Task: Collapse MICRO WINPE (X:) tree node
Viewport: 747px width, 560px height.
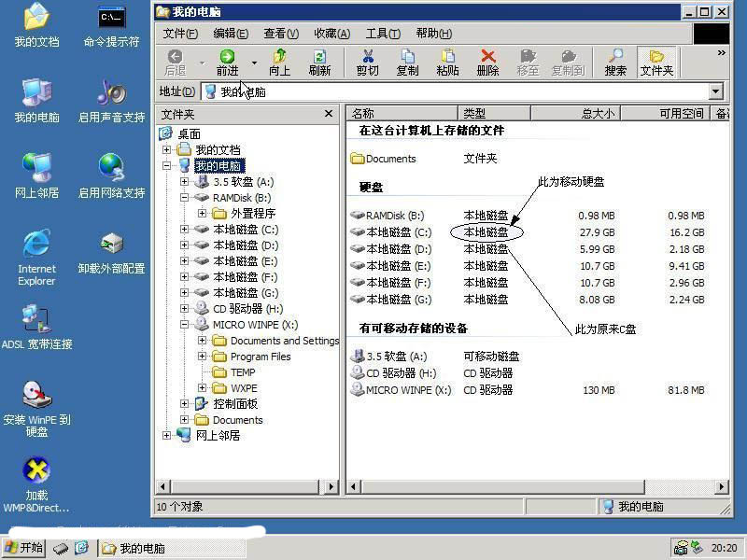Action: point(185,325)
